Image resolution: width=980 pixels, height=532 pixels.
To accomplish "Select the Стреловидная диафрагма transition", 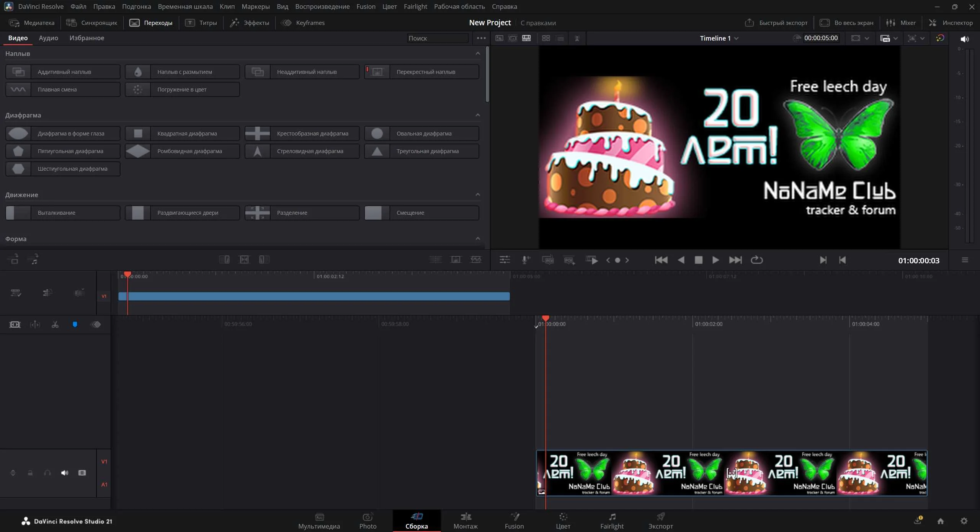I will [x=302, y=151].
